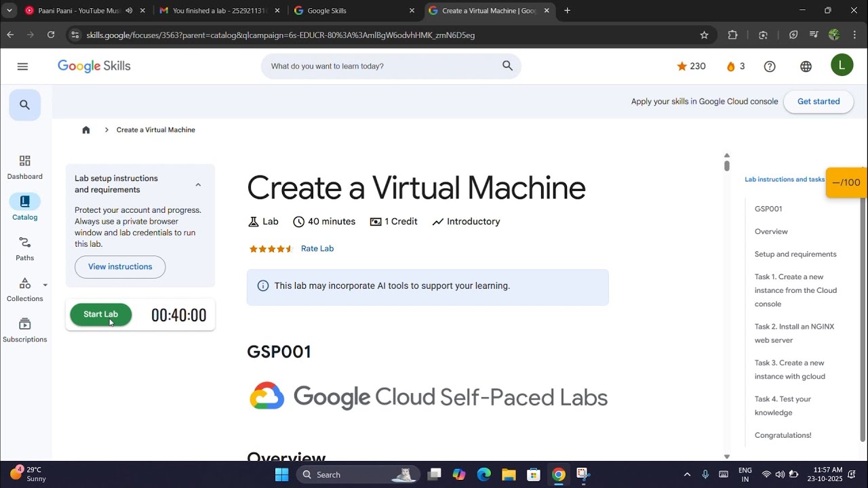This screenshot has height=488, width=868.
Task: Show hidden system tray icons
Action: (687, 474)
